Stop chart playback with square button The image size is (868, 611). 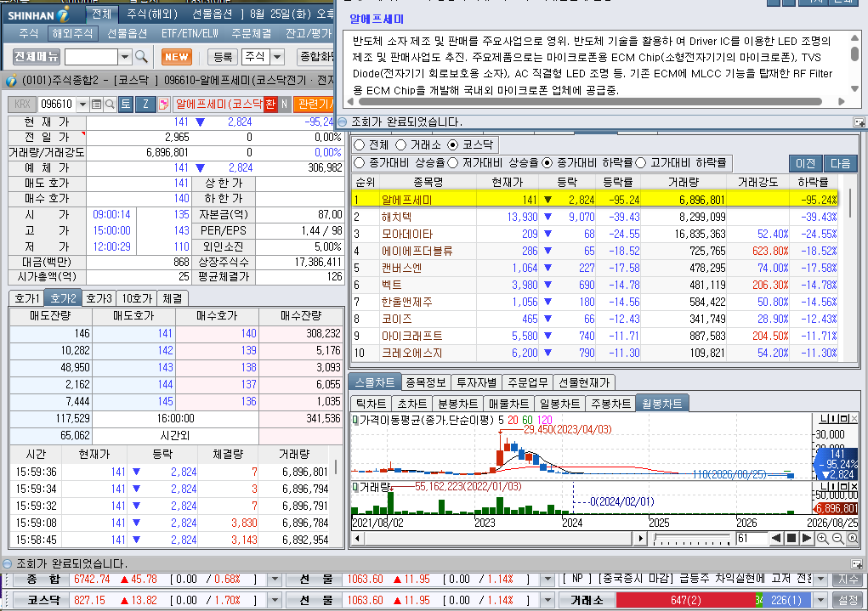[x=791, y=538]
